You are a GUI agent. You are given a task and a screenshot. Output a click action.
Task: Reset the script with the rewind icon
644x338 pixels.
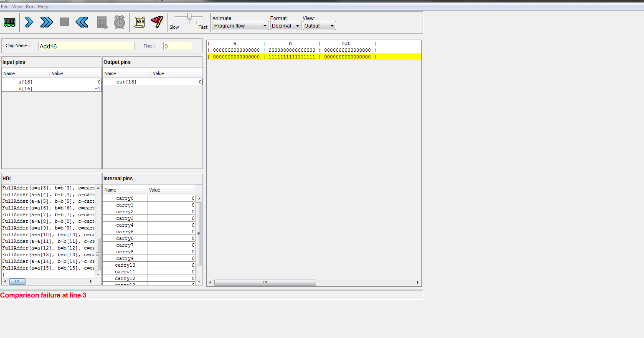(82, 22)
